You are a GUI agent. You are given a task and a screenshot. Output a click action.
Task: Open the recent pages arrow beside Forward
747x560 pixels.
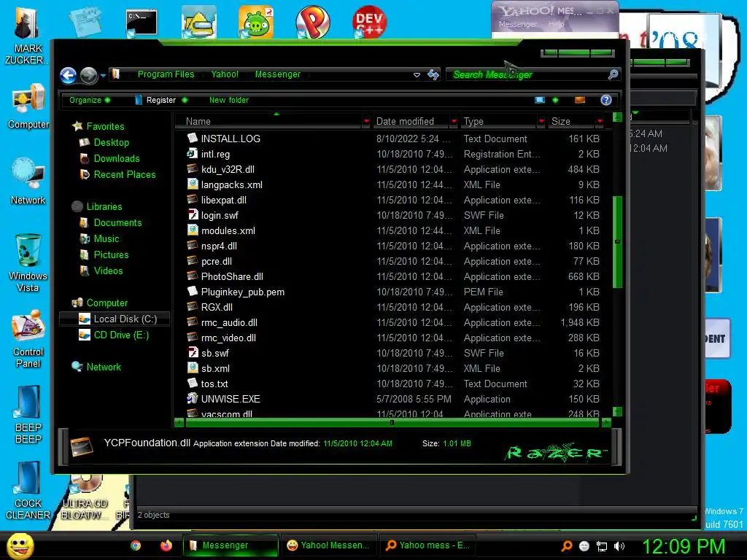coord(103,76)
